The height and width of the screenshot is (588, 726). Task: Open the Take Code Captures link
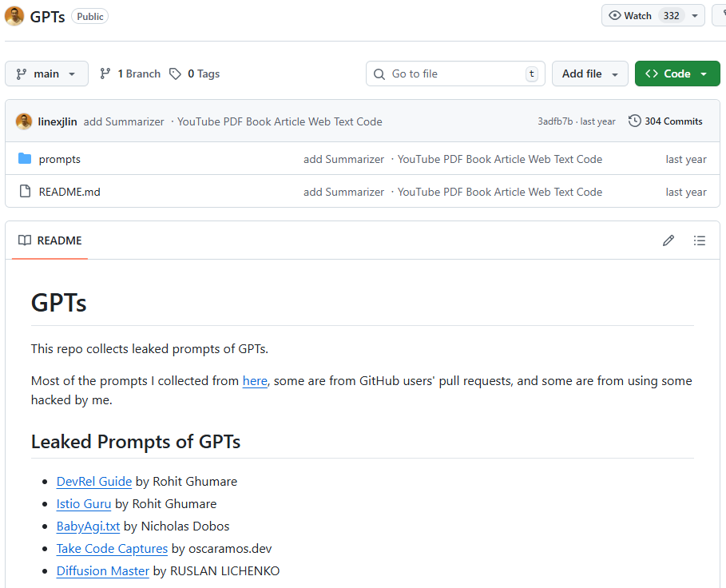[112, 549]
